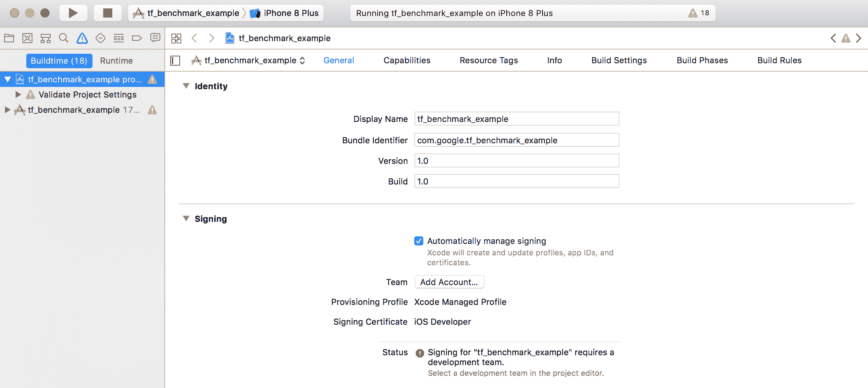Stop the running scheme
Viewport: 868px width, 388px height.
[108, 13]
